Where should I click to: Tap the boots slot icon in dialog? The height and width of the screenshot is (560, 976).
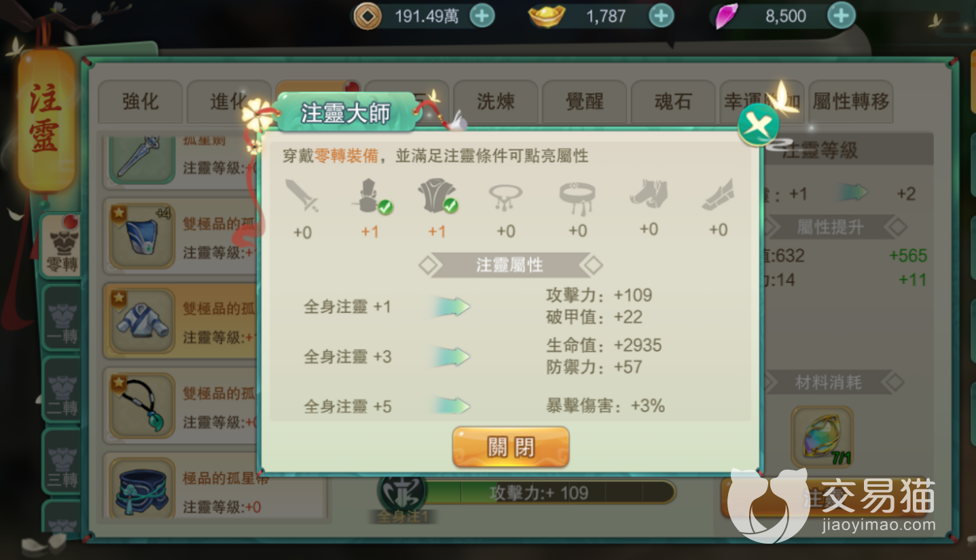pyautogui.click(x=649, y=195)
